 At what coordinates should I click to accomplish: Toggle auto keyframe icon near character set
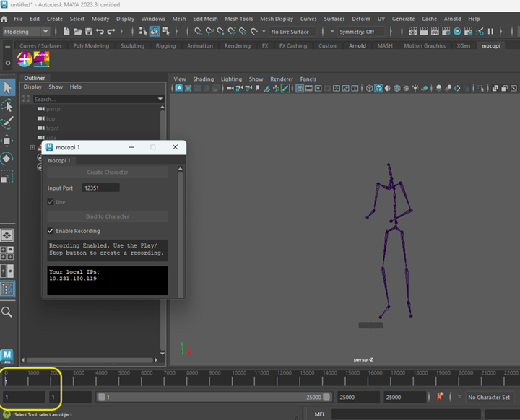[x=440, y=396]
